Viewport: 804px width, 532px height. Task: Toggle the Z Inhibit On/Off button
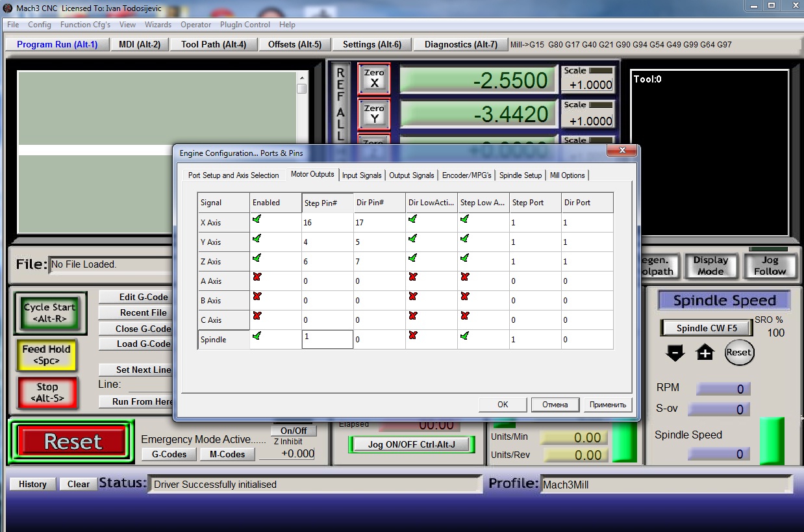294,431
